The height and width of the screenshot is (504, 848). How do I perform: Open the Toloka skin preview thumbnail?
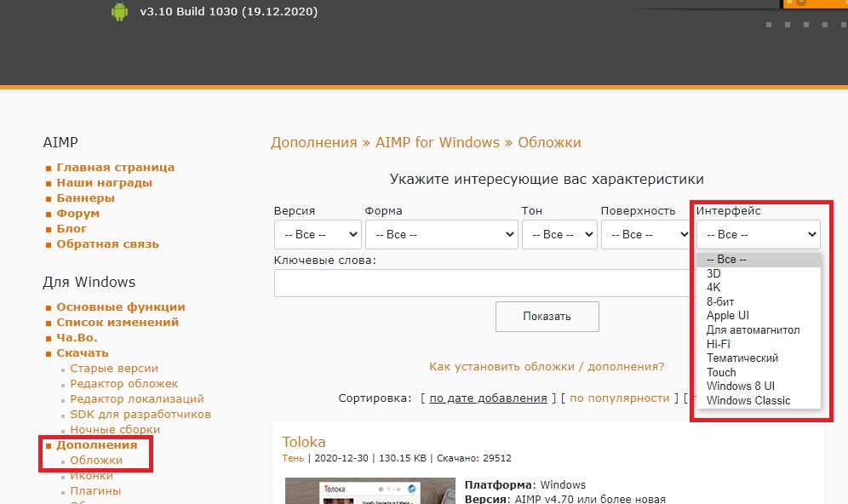[x=370, y=490]
